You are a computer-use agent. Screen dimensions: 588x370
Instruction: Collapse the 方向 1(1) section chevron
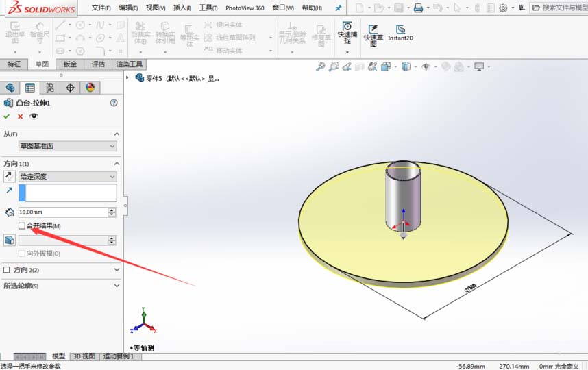click(117, 164)
